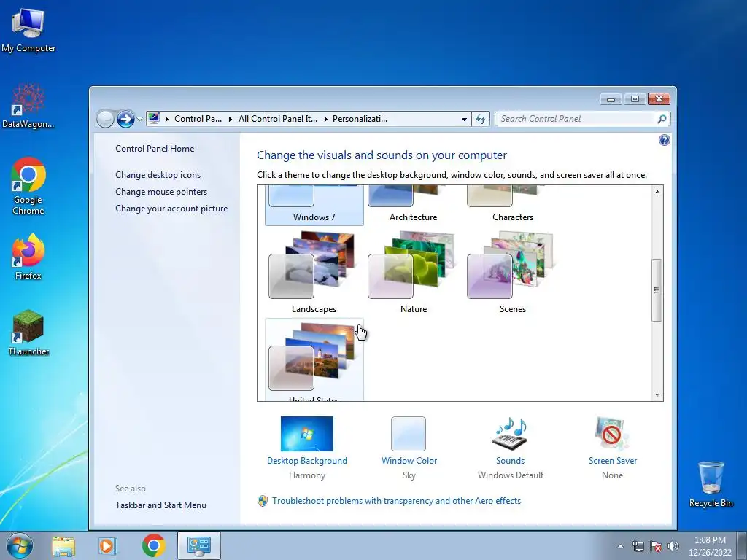Open the Windows Start menu
747x560 pixels.
coord(19,545)
